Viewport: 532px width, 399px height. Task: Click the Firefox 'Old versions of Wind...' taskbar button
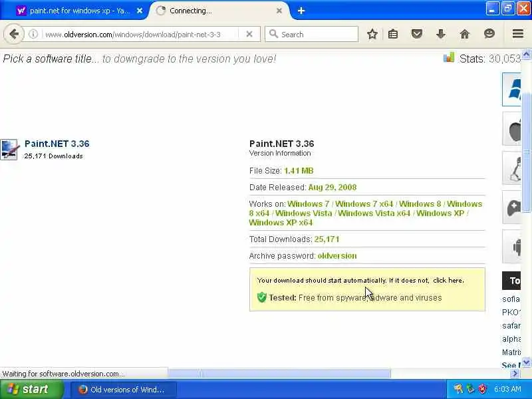tap(123, 390)
